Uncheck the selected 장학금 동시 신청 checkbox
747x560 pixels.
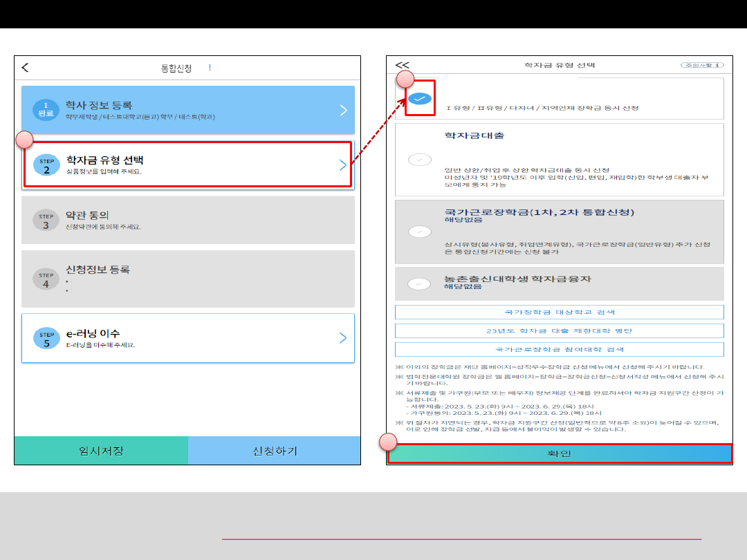pos(419,99)
